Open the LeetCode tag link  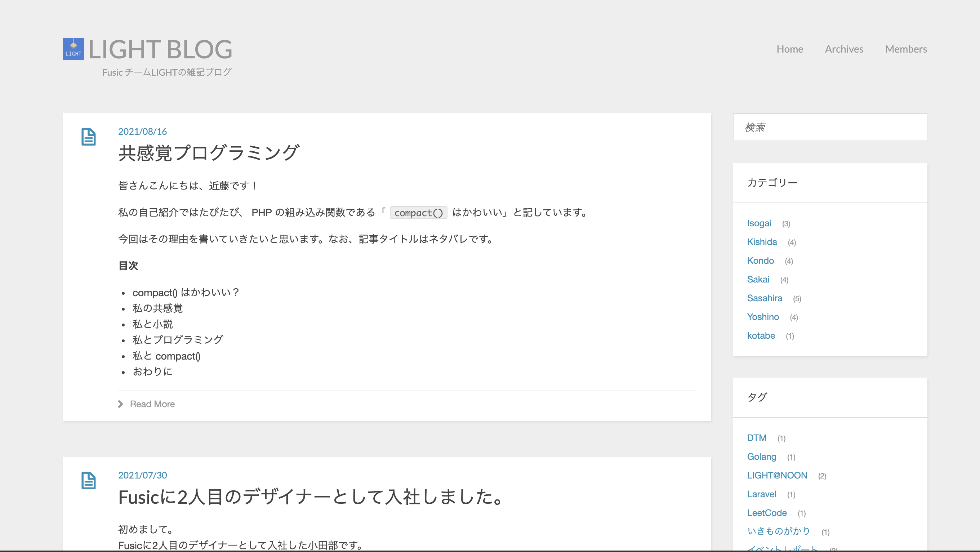766,513
